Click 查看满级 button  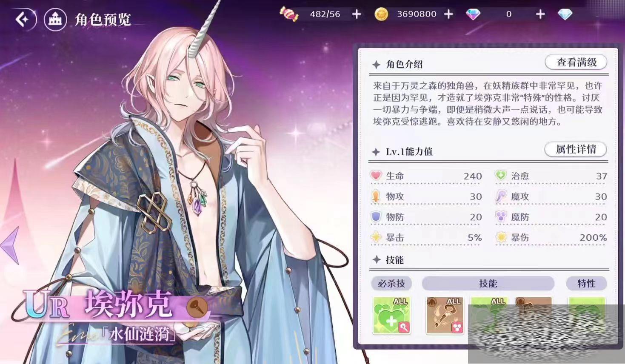576,63
